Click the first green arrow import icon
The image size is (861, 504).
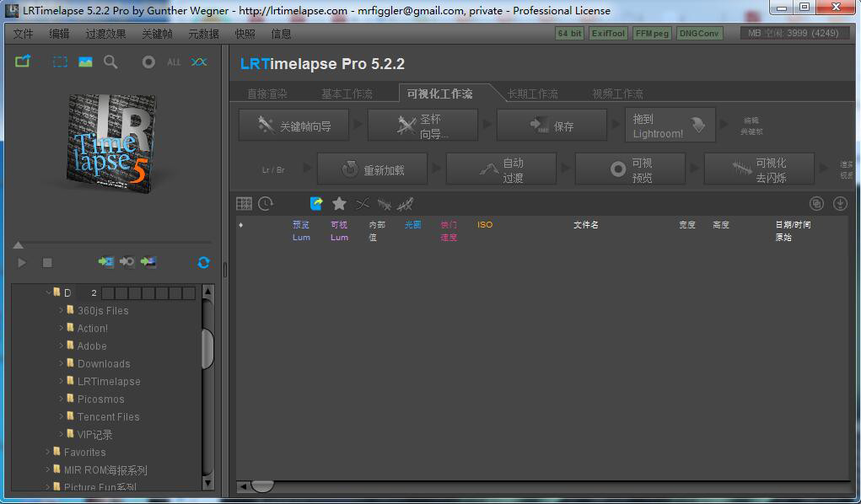click(x=106, y=262)
